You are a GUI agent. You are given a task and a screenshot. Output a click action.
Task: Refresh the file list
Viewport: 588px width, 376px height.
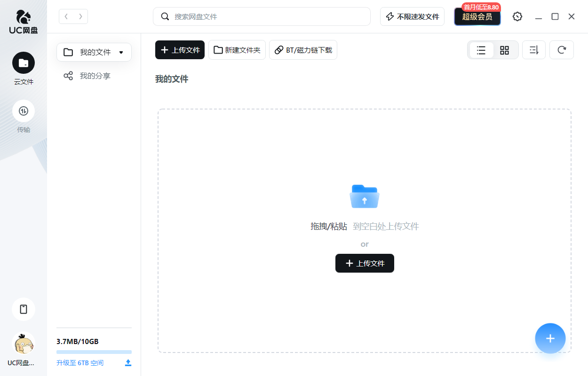coord(561,50)
